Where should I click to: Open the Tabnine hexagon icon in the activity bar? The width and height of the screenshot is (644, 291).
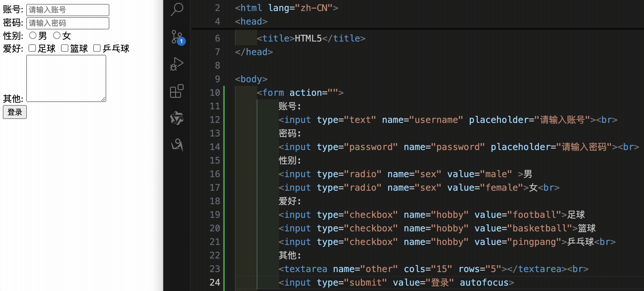177,118
